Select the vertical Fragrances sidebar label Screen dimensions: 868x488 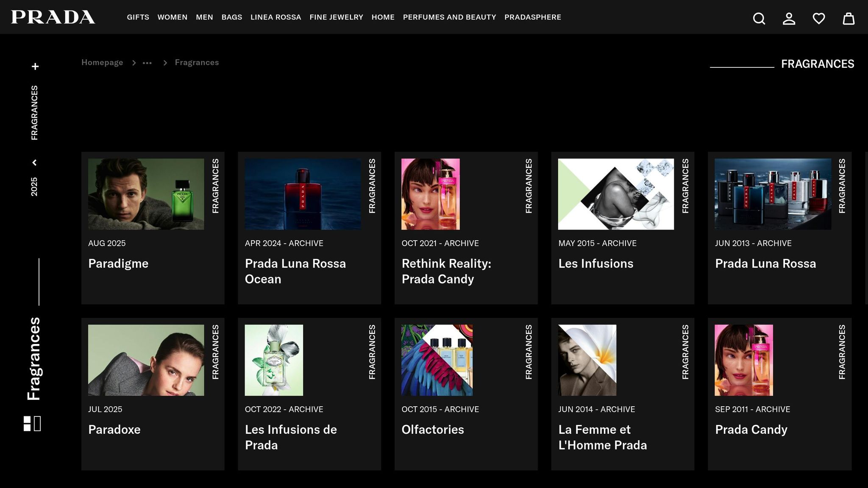[34, 358]
